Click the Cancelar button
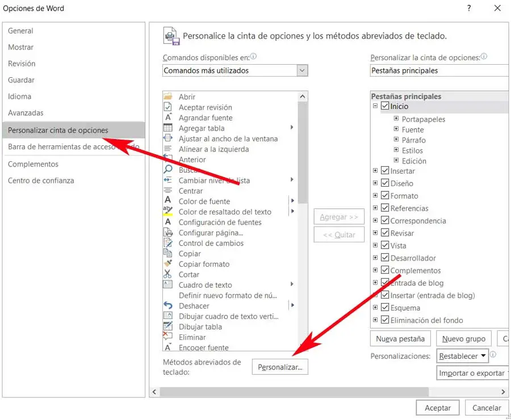511x420 pixels. (487, 408)
